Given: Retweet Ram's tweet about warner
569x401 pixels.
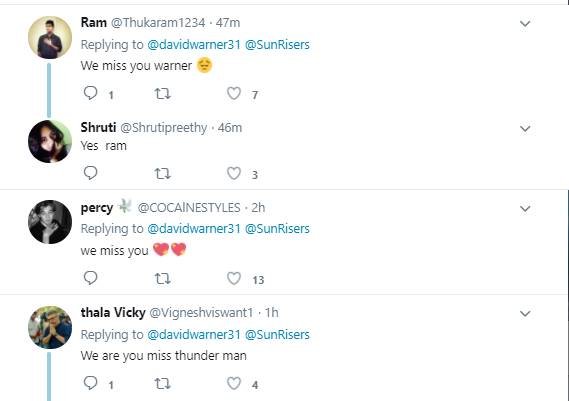Looking at the screenshot, I should 163,94.
